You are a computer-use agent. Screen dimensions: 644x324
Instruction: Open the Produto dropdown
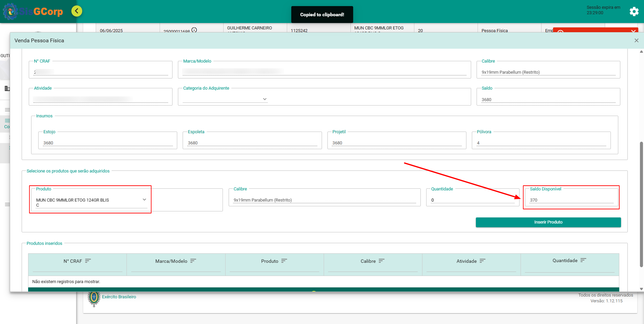[144, 200]
